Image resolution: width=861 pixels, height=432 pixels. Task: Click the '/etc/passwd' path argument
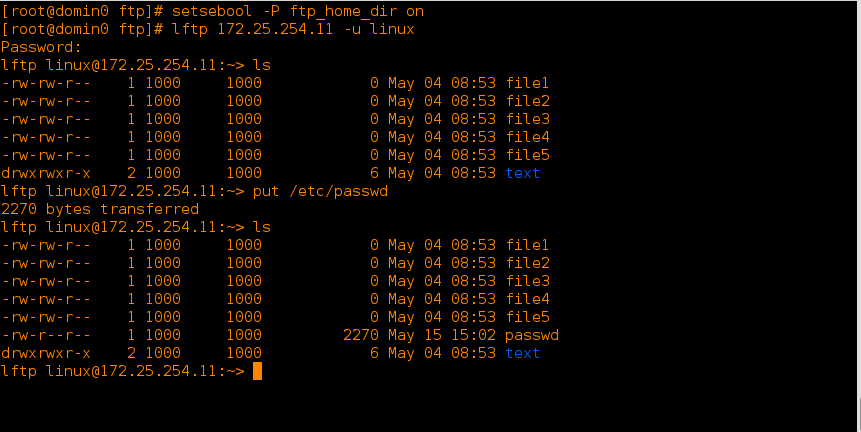[338, 192]
